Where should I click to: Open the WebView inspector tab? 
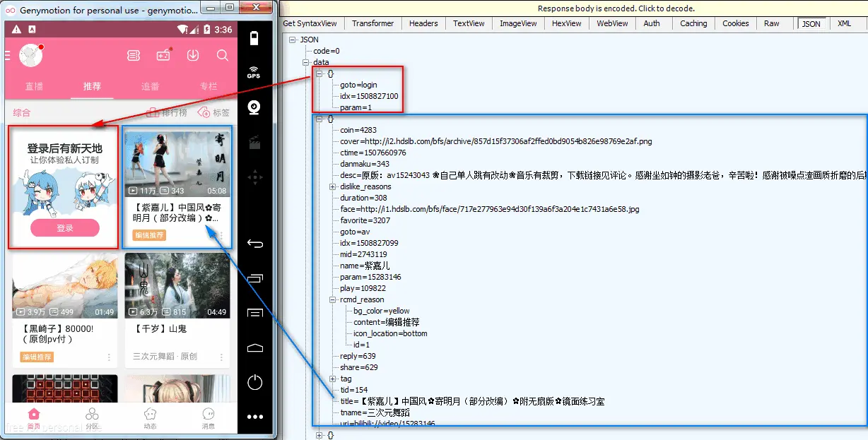[x=612, y=23]
